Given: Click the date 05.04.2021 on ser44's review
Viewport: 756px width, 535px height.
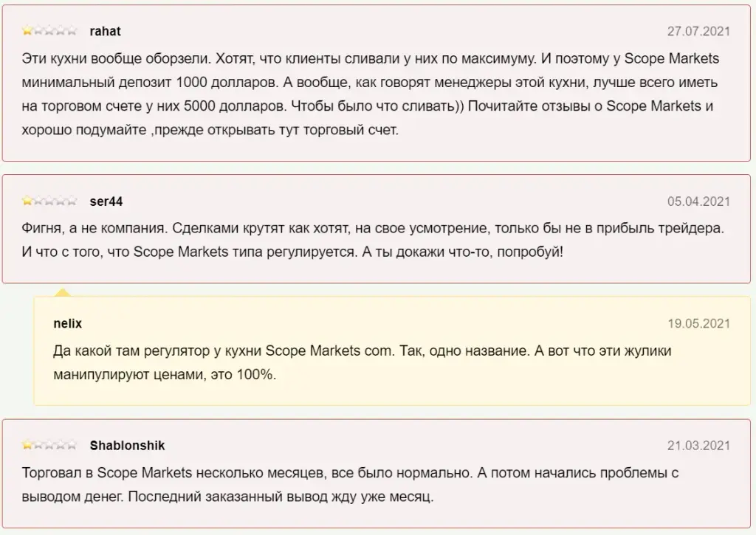Looking at the screenshot, I should click(x=698, y=201).
